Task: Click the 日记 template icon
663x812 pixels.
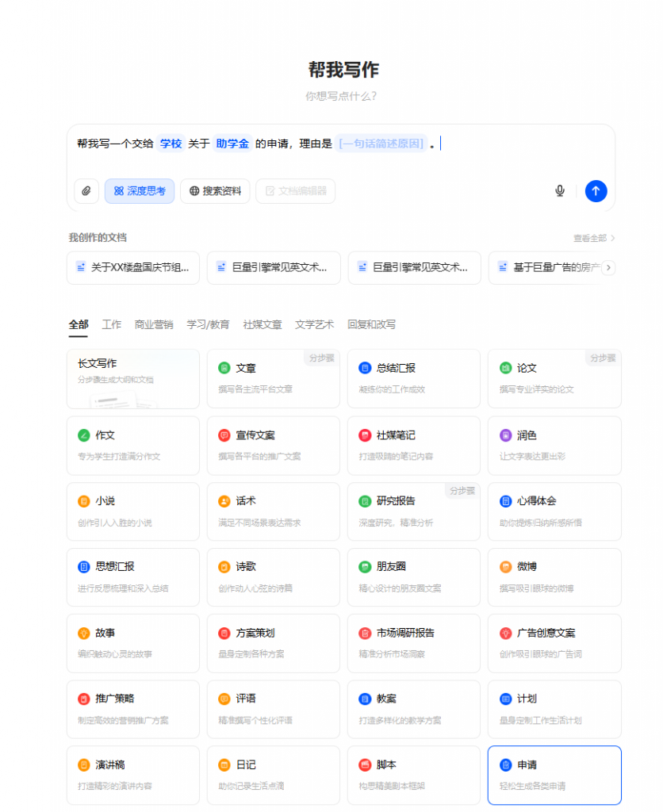Action: click(224, 765)
